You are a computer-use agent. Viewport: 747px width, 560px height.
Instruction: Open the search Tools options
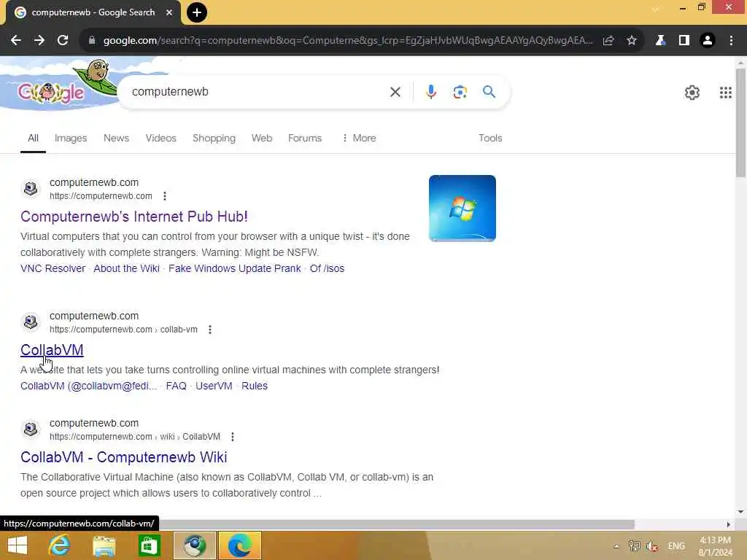(x=490, y=138)
